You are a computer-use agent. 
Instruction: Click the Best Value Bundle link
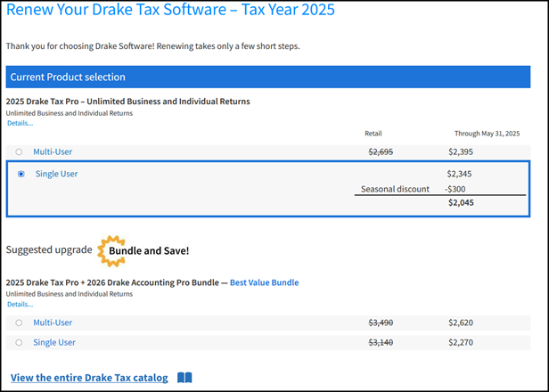click(x=265, y=282)
